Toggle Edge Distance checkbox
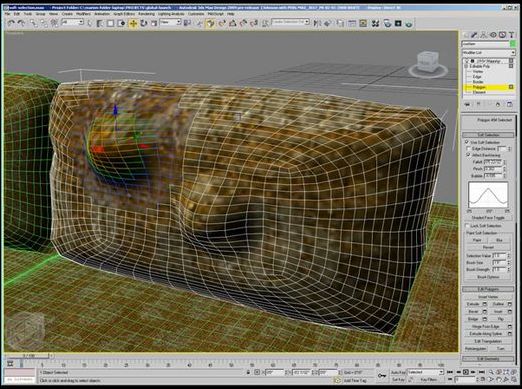The height and width of the screenshot is (389, 522). (468, 149)
